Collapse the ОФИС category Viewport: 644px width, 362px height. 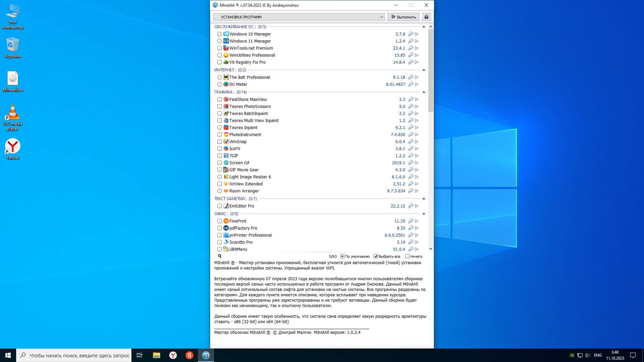pyautogui.click(x=424, y=214)
